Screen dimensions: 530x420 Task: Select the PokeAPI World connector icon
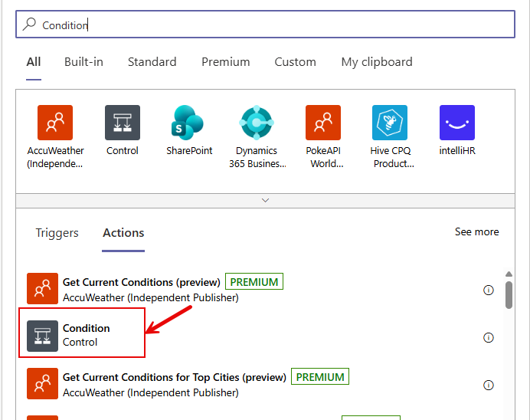tap(323, 123)
